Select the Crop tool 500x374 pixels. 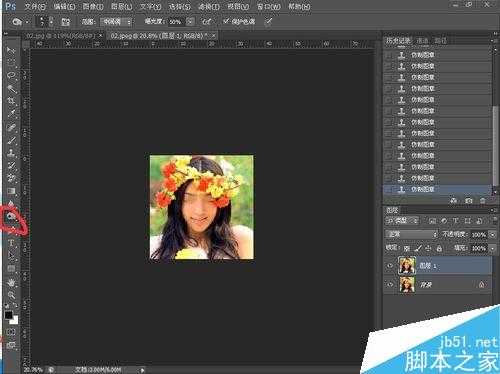click(11, 101)
